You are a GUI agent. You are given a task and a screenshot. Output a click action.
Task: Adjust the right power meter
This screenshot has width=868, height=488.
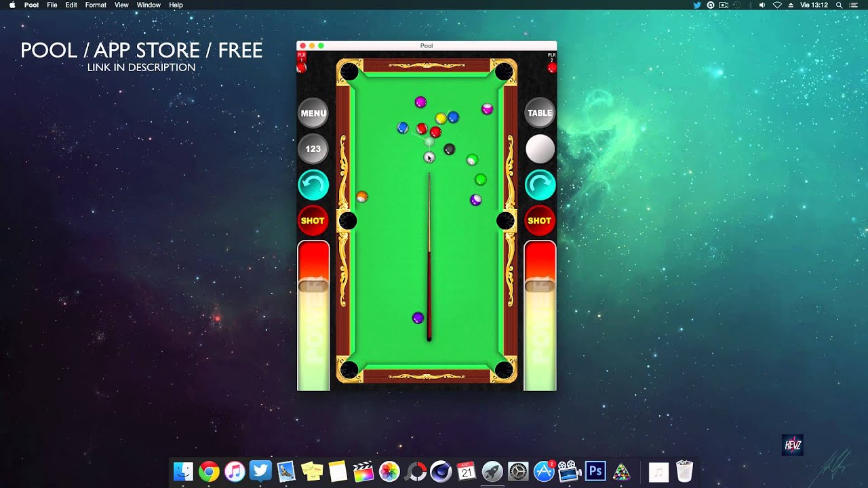[540, 316]
